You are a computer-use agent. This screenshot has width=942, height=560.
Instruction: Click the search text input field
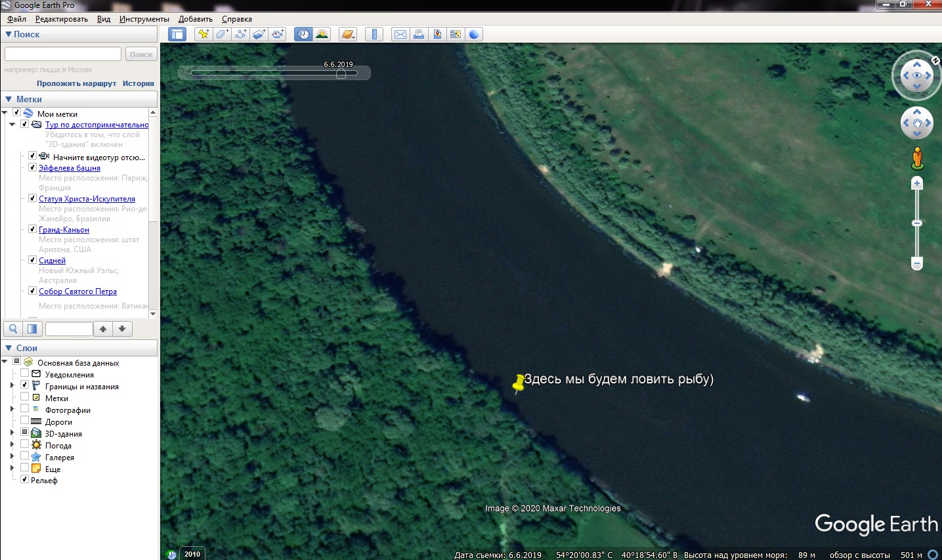[x=63, y=54]
